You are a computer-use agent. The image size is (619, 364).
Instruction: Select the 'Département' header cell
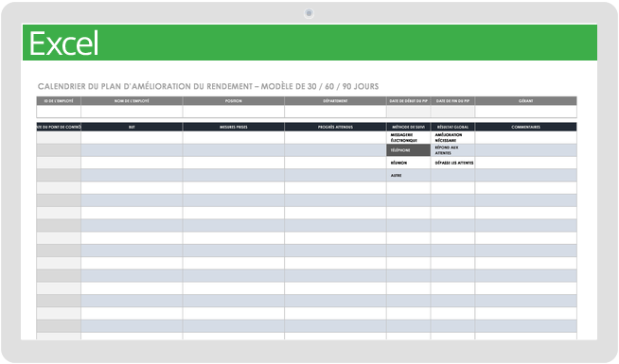pyautogui.click(x=335, y=101)
